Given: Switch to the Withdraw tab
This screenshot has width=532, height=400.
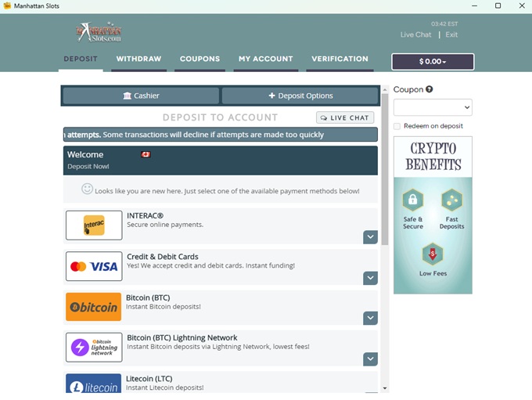Looking at the screenshot, I should (x=138, y=59).
